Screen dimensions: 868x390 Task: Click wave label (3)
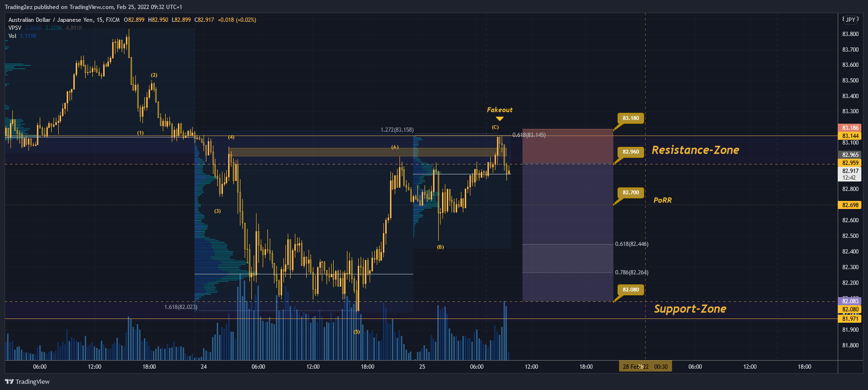point(217,211)
